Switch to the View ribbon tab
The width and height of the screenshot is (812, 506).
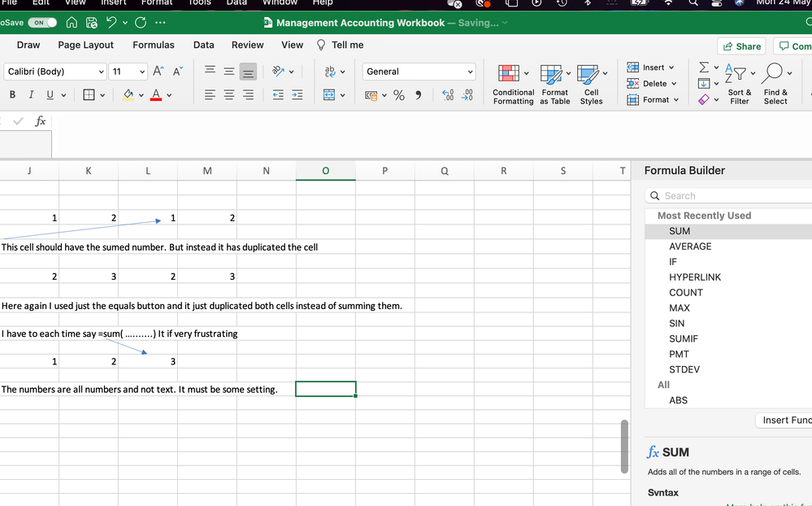[x=292, y=45]
